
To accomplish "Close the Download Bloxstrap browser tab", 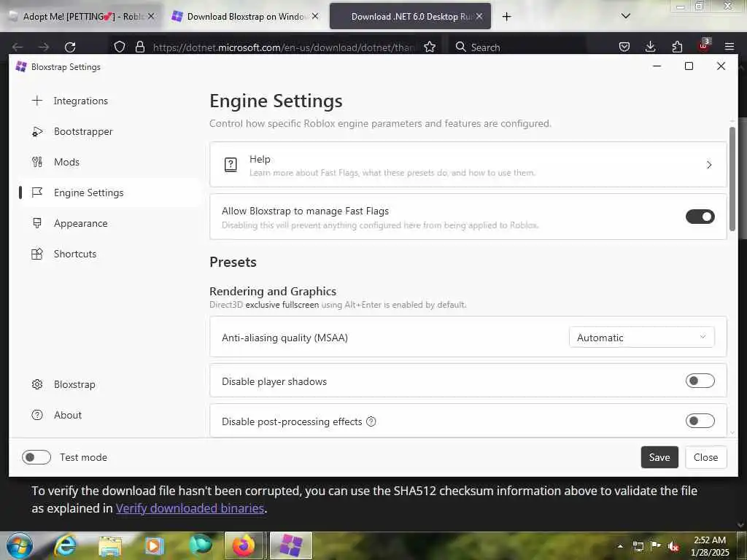I will [x=315, y=16].
